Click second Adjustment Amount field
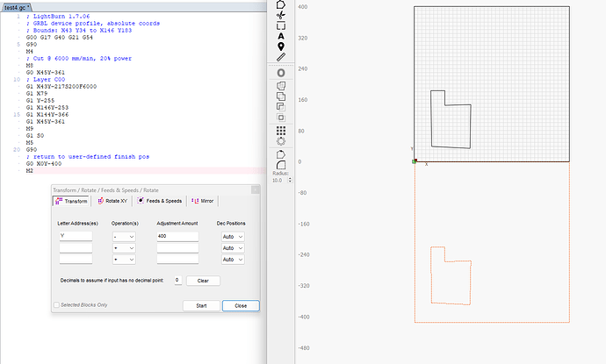Viewport: 606px width, 364px height. coord(177,248)
